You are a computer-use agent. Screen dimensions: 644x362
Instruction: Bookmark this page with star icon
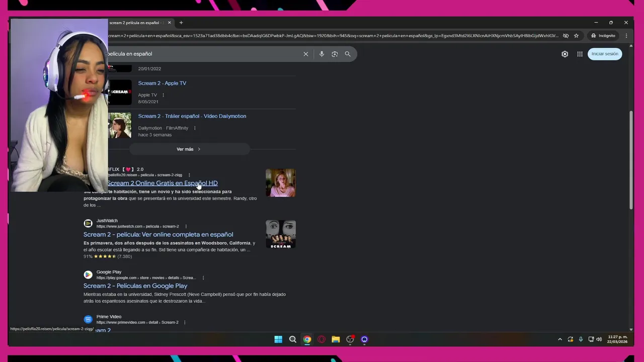(x=576, y=36)
